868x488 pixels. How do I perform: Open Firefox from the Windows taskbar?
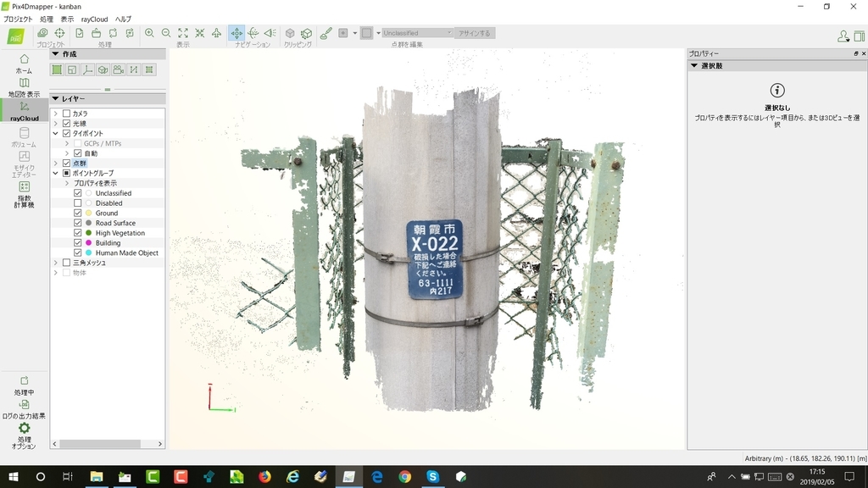click(264, 476)
